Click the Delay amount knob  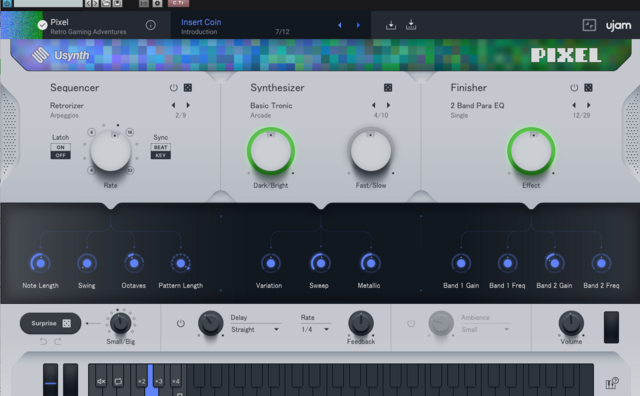(x=210, y=323)
